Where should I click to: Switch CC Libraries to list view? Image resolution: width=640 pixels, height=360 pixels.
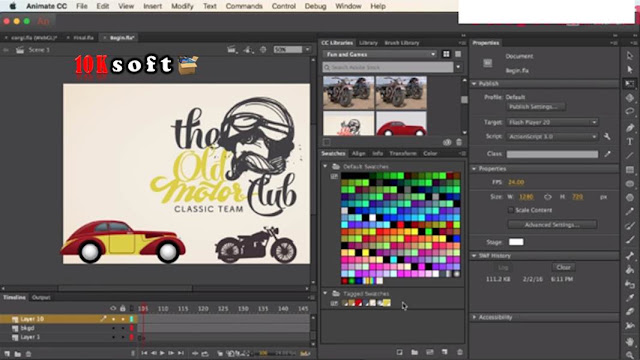458,54
